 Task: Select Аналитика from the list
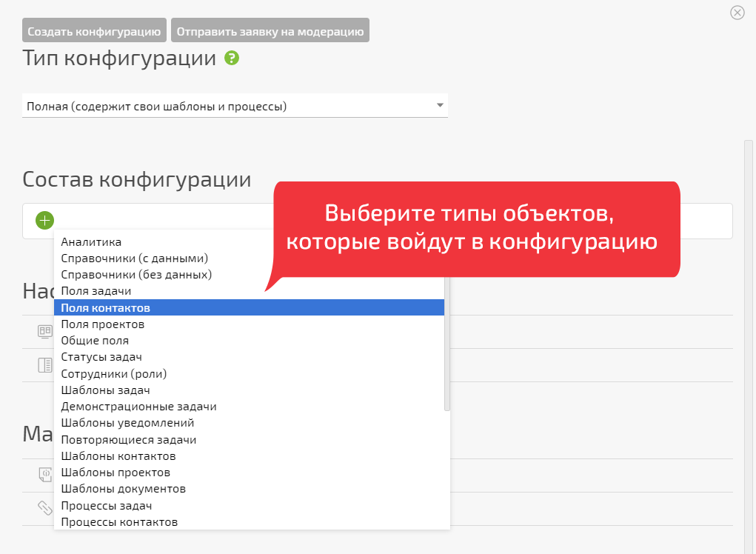point(250,242)
